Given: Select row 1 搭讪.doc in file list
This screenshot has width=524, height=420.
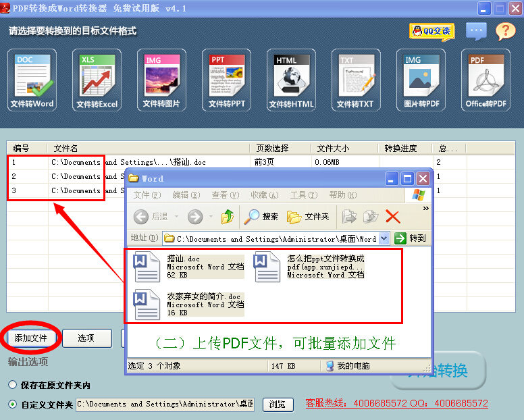Looking at the screenshot, I should pos(261,162).
